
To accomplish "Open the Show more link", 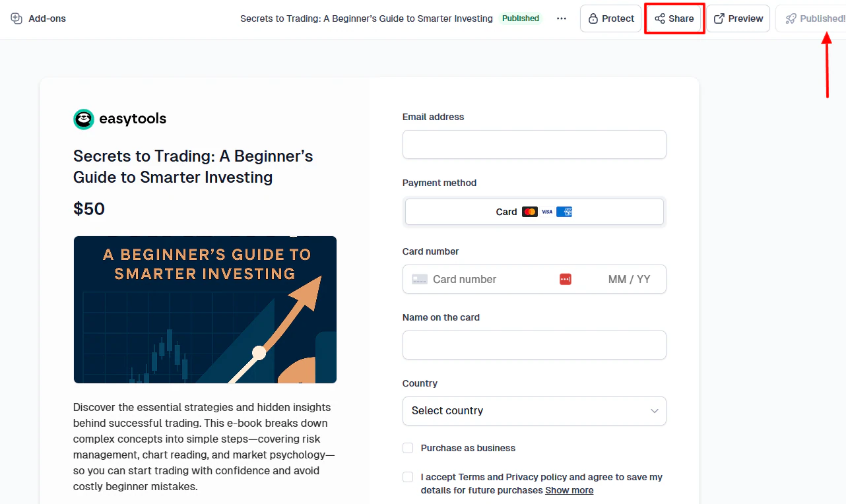I will coord(569,490).
